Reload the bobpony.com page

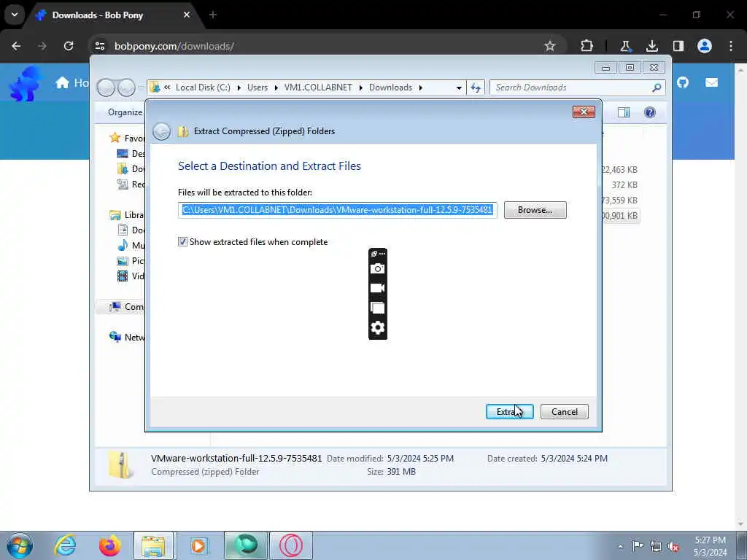coord(69,46)
